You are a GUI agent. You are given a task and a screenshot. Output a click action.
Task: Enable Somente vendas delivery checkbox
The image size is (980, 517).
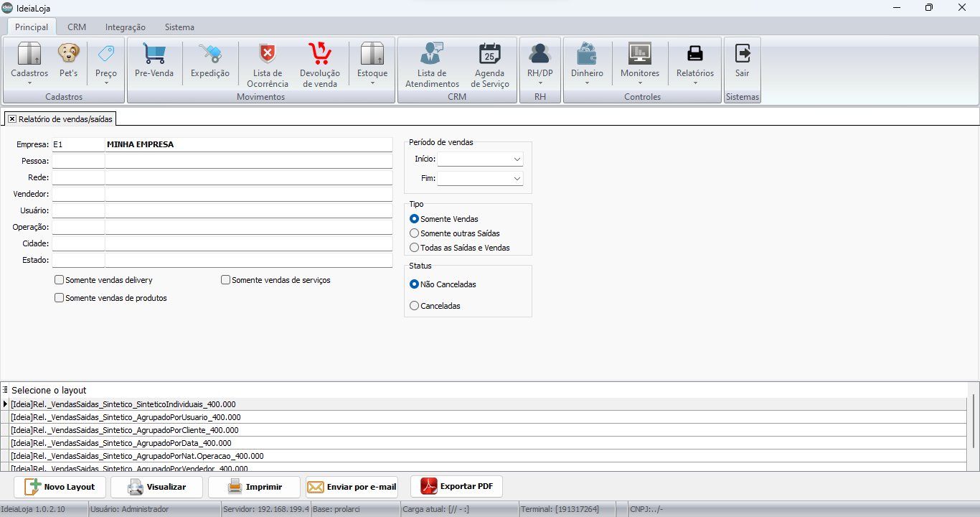[x=60, y=280]
